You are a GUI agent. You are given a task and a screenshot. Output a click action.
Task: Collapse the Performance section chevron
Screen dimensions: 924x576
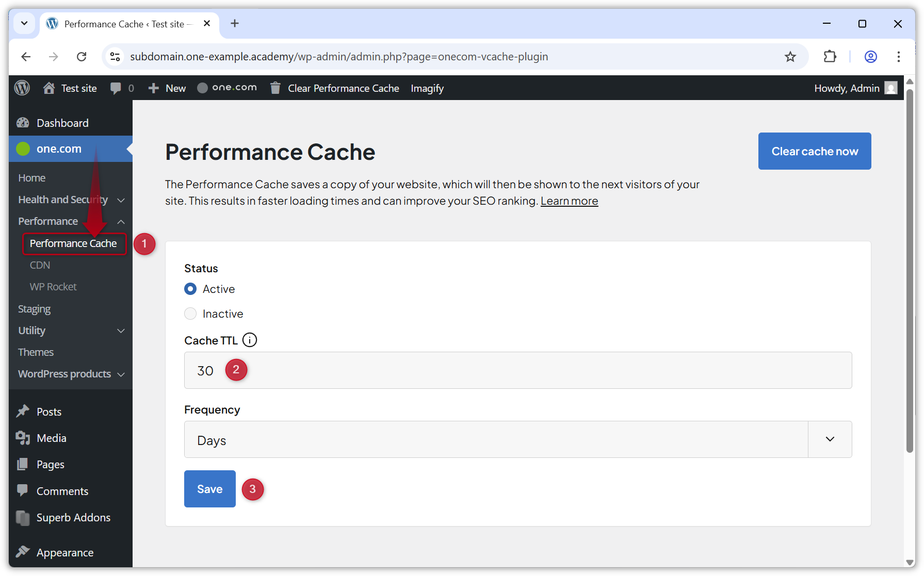coord(121,221)
